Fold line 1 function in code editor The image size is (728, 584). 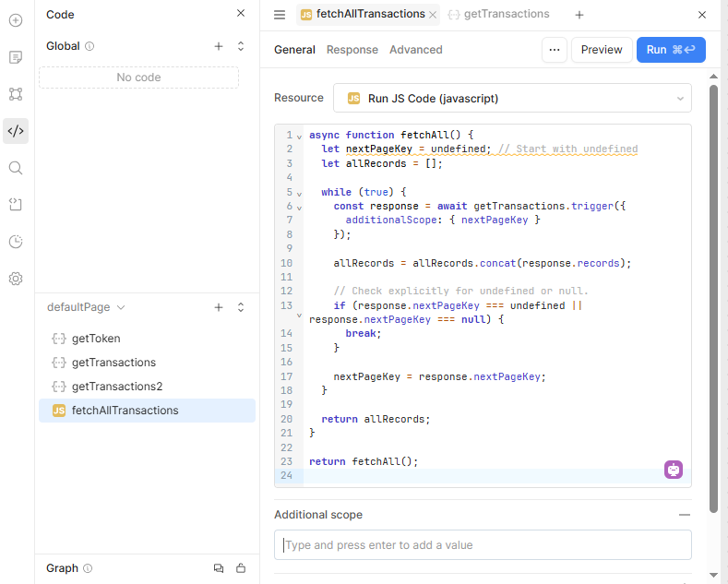(300, 137)
